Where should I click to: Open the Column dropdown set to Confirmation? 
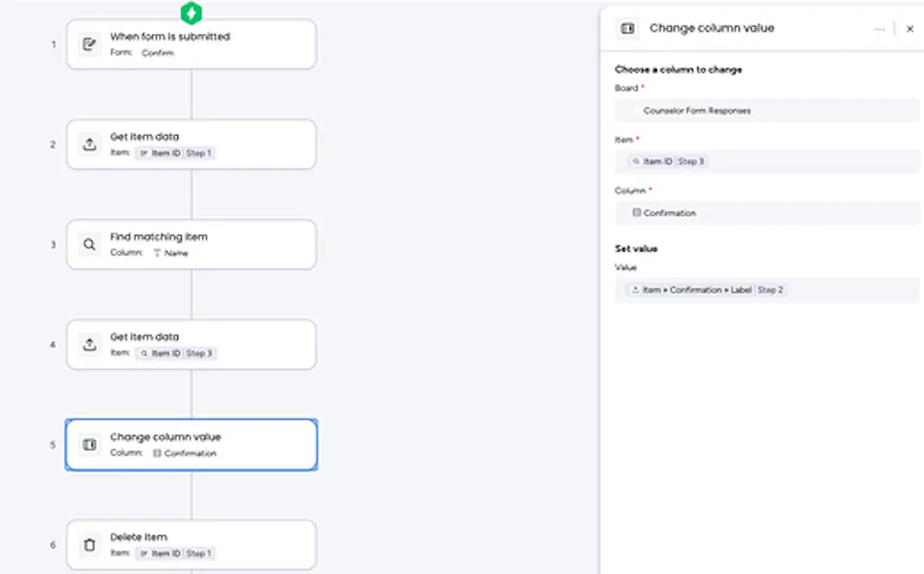(767, 213)
